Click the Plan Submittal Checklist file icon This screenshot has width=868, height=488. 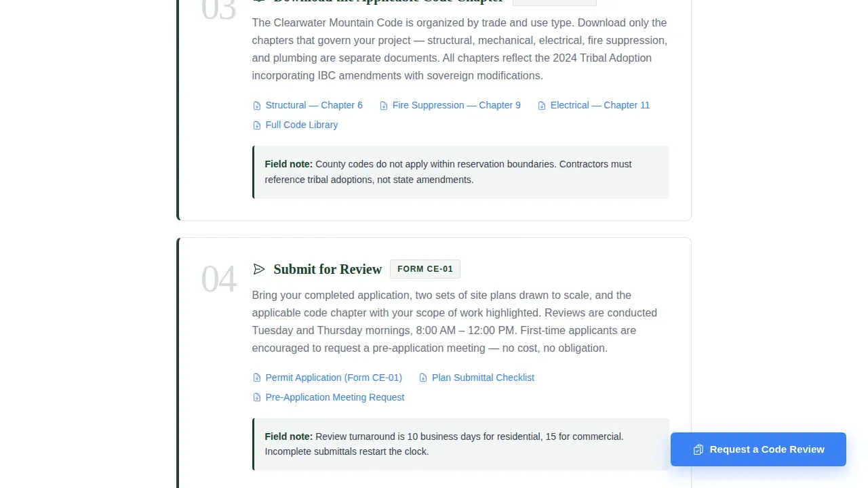pyautogui.click(x=423, y=378)
